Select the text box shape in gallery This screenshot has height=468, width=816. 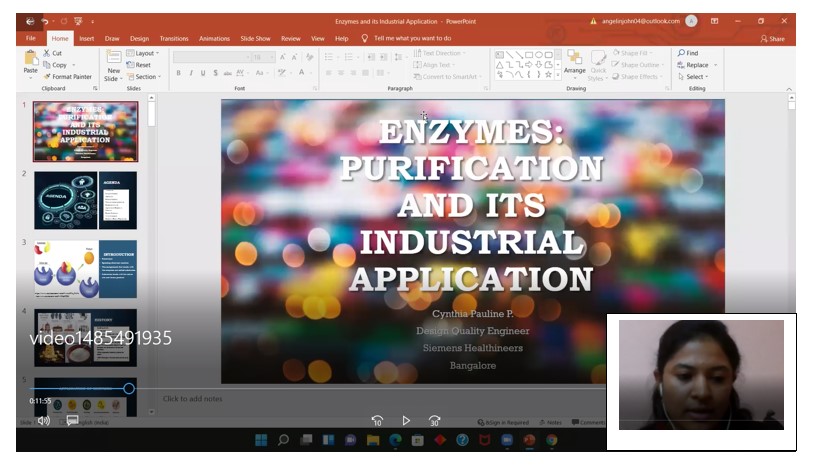point(500,55)
